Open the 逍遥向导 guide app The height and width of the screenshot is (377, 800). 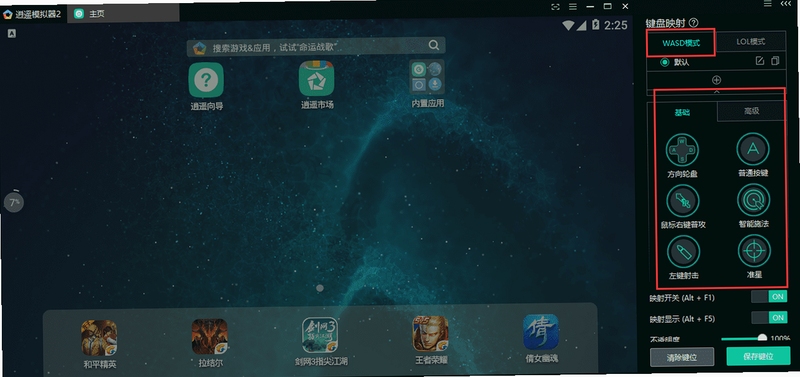click(206, 80)
